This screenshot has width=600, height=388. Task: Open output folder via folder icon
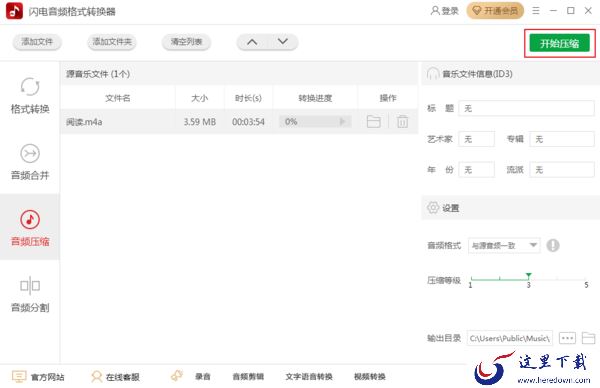pyautogui.click(x=588, y=338)
